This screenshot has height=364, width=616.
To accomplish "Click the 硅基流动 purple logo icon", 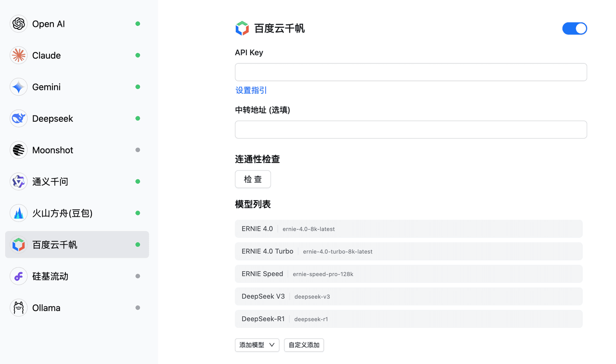I will click(x=19, y=276).
